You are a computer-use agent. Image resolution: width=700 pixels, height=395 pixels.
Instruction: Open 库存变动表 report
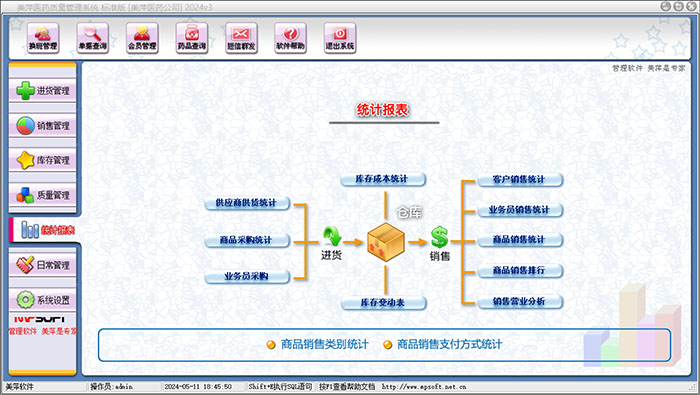383,303
